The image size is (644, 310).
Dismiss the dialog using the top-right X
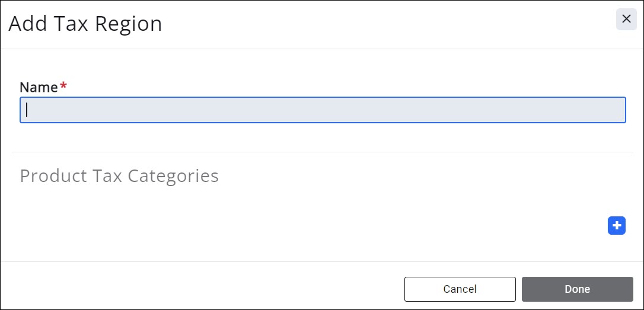click(626, 20)
